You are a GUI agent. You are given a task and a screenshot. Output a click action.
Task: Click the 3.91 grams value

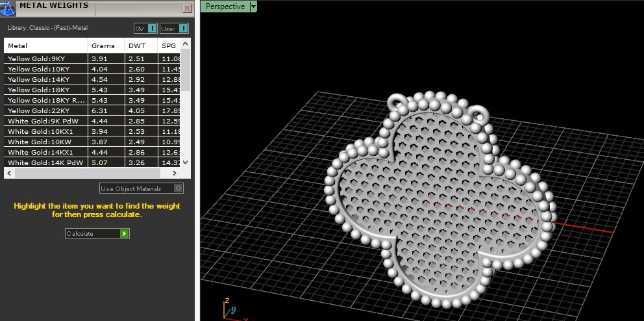(99, 58)
